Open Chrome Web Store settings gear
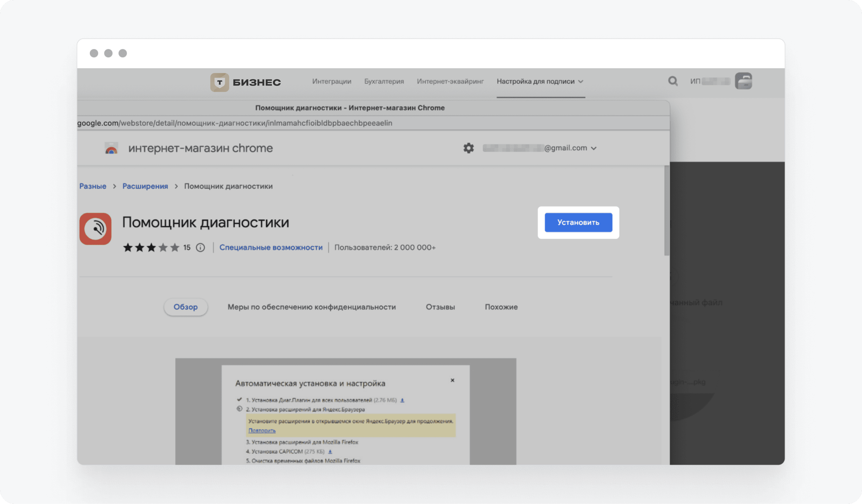Viewport: 862px width, 504px height. point(468,148)
